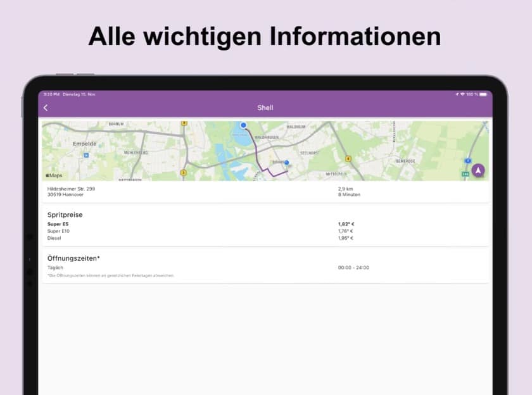The height and width of the screenshot is (395, 532).
Task: Click the Empelde label on the map
Action: [84, 144]
